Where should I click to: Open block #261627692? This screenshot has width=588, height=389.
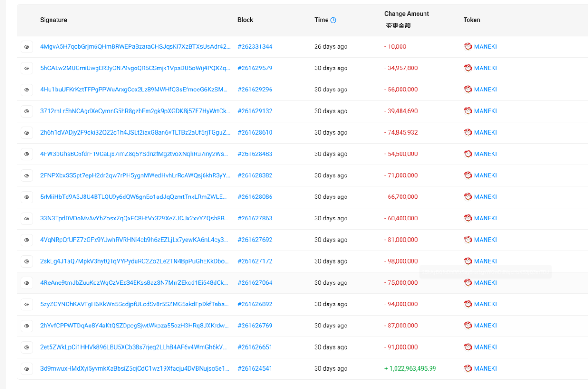(255, 240)
